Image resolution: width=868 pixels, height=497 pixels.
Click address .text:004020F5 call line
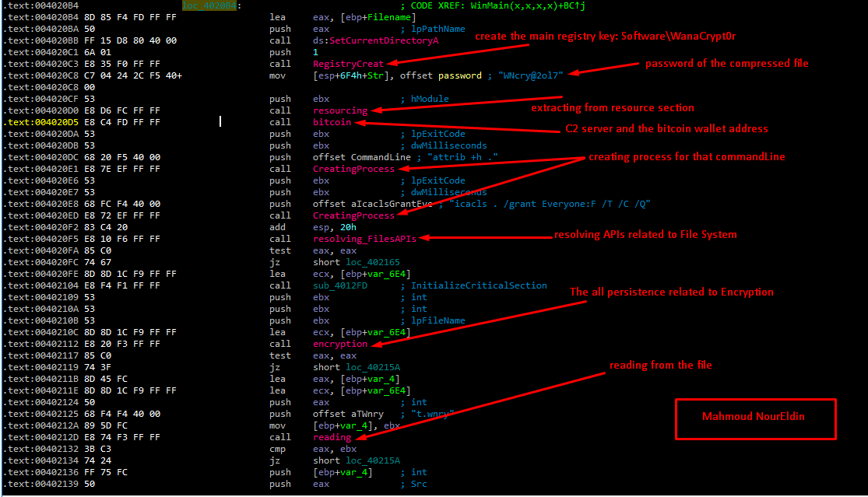tap(41, 239)
